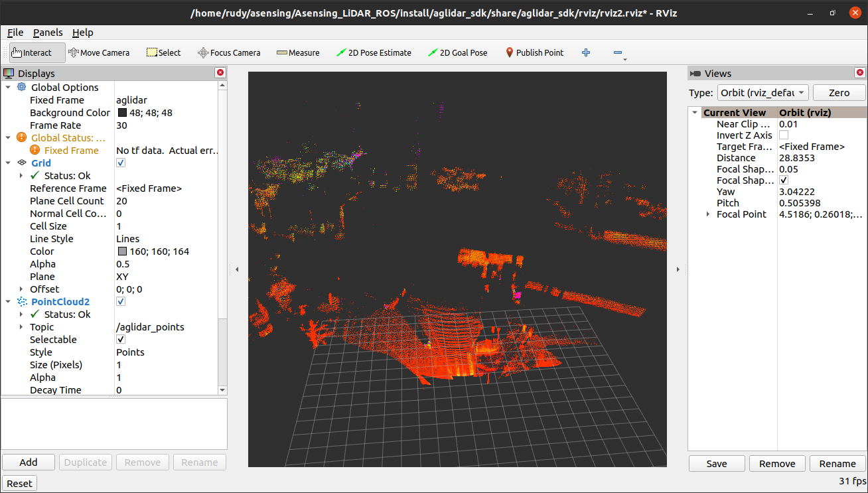Uncheck the PointCloud2 display

coord(120,301)
